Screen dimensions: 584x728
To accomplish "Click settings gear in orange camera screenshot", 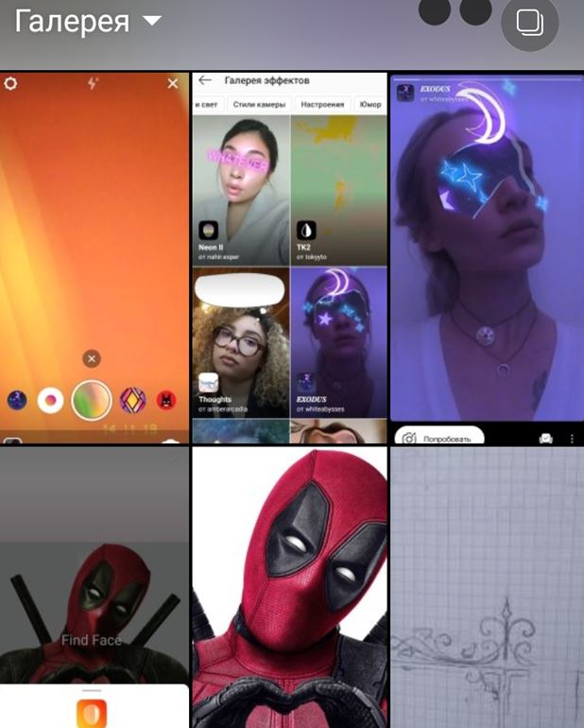I will [x=10, y=83].
